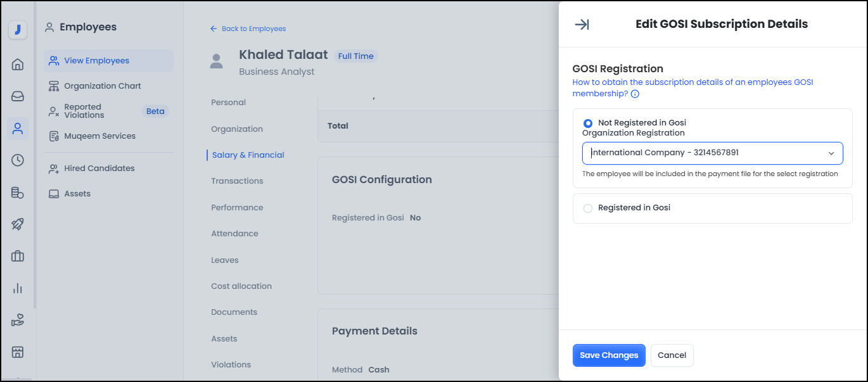Open the bar chart analytics icon
Image resolution: width=868 pixels, height=382 pixels.
(18, 288)
